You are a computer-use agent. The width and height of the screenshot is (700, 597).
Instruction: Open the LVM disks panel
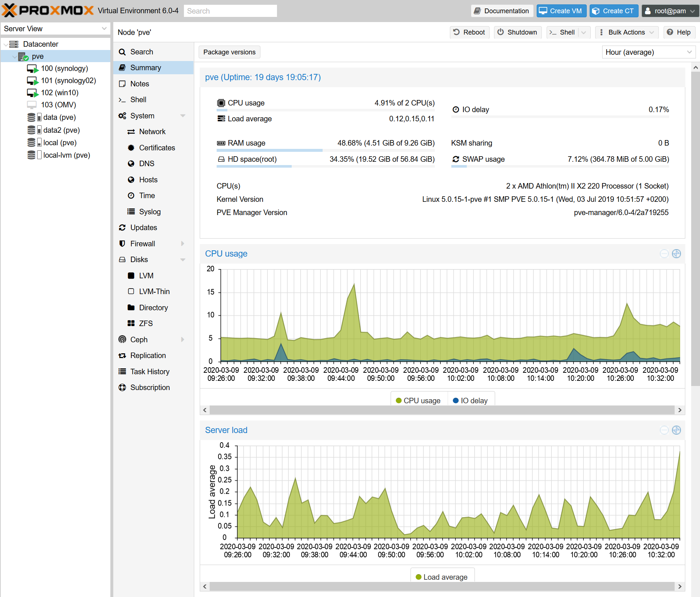(x=153, y=276)
